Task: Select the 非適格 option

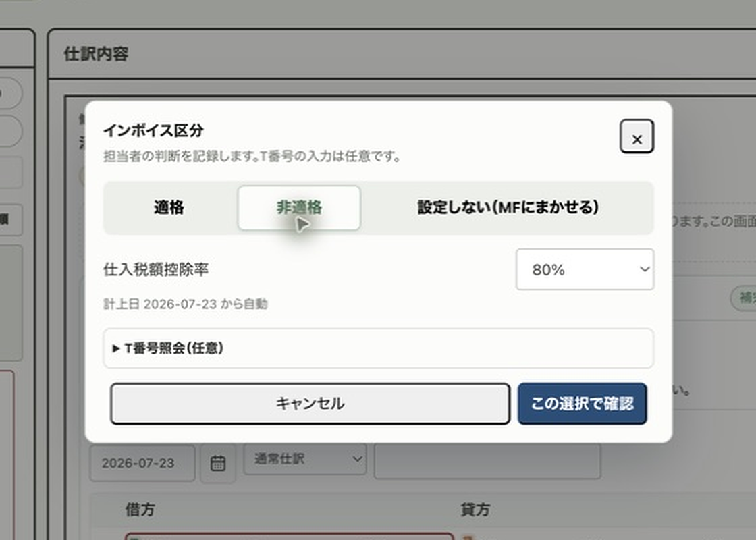Action: tap(299, 208)
